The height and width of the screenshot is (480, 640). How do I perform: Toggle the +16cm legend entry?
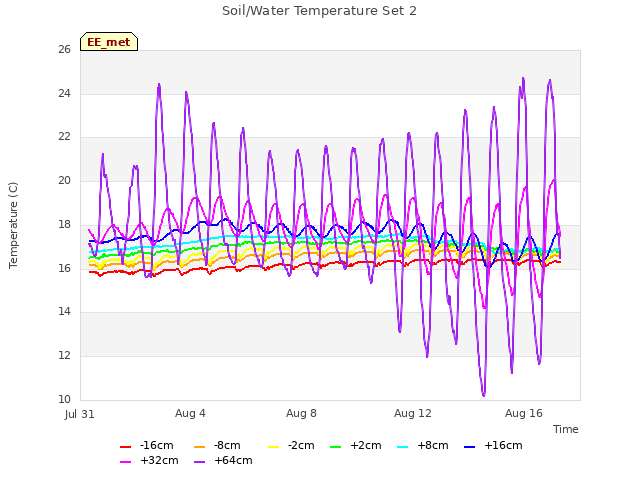pyautogui.click(x=493, y=445)
